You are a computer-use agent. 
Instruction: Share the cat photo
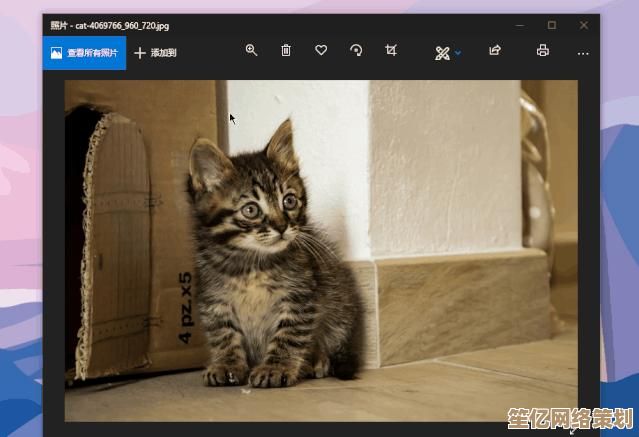(x=494, y=51)
